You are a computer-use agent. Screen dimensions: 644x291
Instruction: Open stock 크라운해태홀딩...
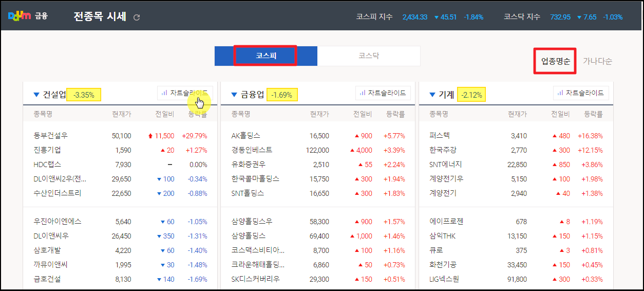pos(258,265)
